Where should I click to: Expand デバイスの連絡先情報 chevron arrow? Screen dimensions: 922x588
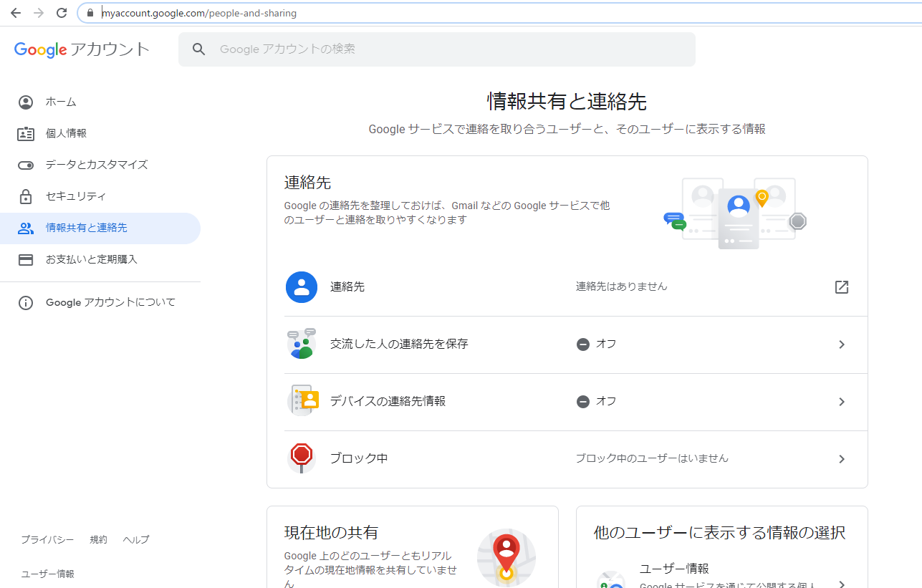pos(842,402)
